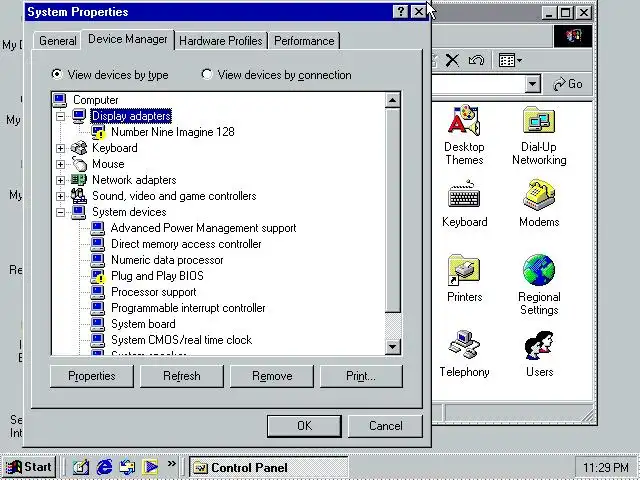The image size is (640, 480).
Task: Expand the Keyboard branch
Action: pyautogui.click(x=60, y=148)
